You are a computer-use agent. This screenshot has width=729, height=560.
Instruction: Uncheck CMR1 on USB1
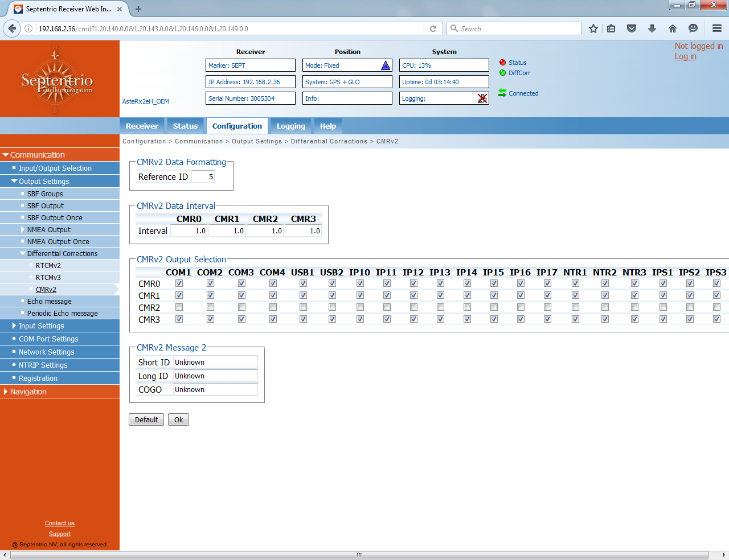tap(303, 295)
